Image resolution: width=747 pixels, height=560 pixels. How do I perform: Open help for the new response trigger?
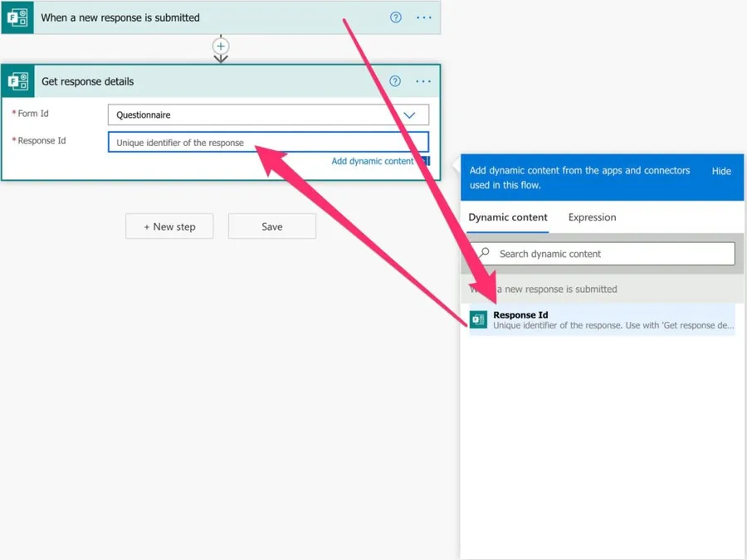coord(396,17)
